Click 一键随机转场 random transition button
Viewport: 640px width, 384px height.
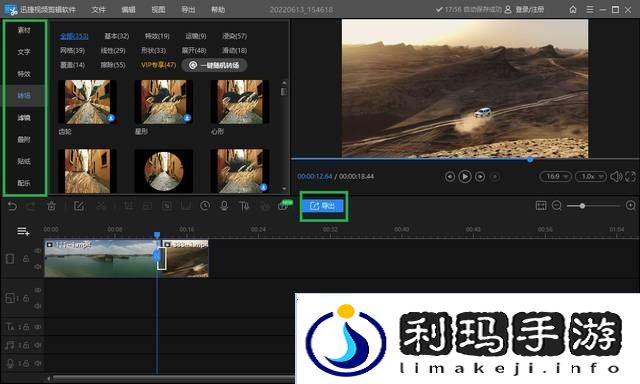(x=214, y=65)
